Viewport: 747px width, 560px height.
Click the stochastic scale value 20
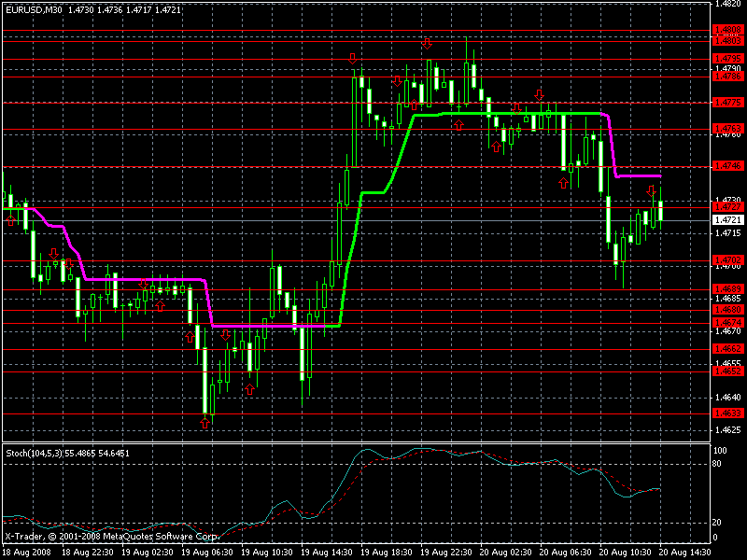pos(717,523)
